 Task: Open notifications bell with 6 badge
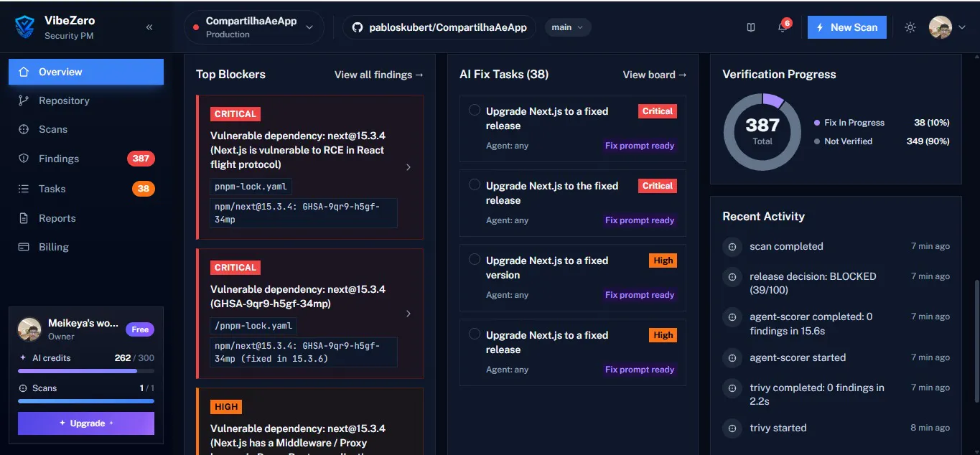[x=783, y=27]
